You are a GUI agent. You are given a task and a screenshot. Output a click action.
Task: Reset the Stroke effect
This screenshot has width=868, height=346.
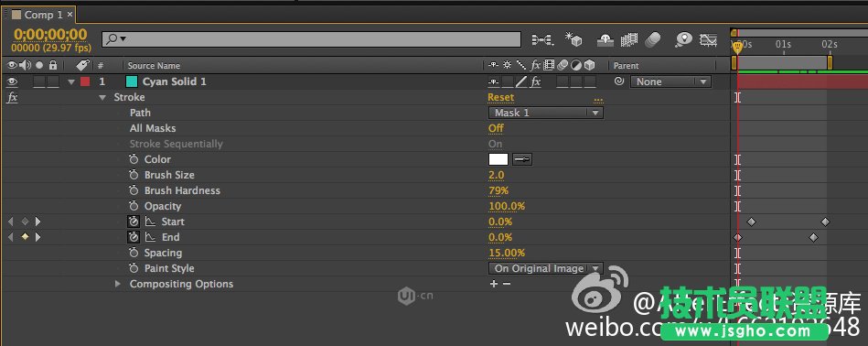[x=500, y=97]
